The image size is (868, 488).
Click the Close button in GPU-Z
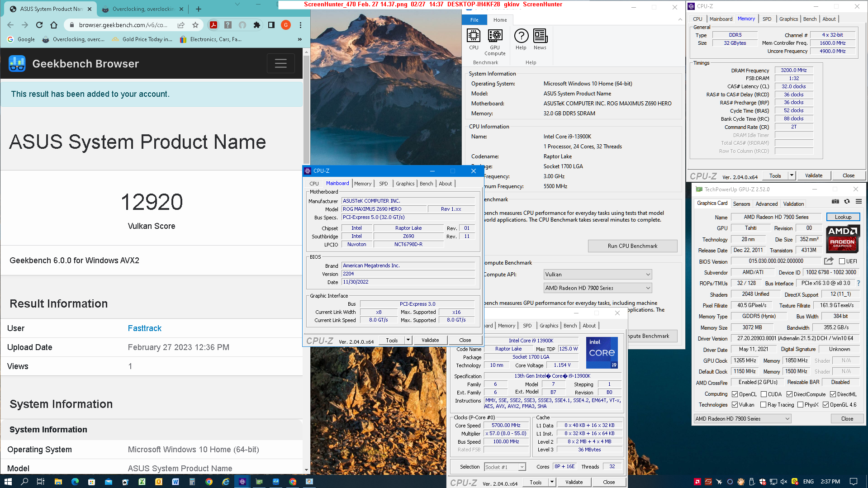point(847,419)
